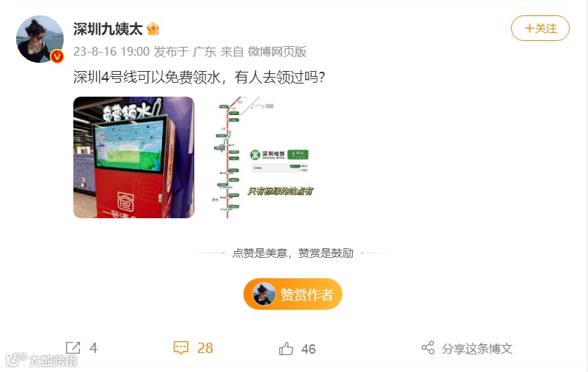Click the 赞赏作者 reward button
This screenshot has width=588, height=372.
pos(293,294)
